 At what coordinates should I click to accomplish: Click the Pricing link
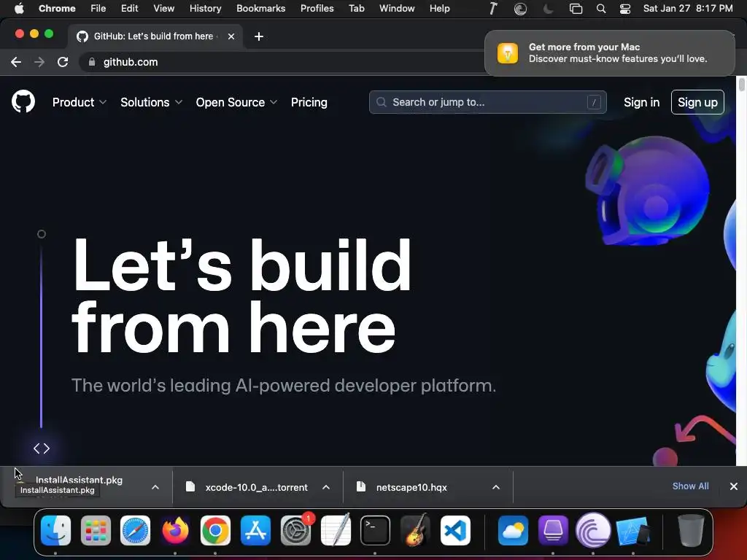click(x=309, y=102)
